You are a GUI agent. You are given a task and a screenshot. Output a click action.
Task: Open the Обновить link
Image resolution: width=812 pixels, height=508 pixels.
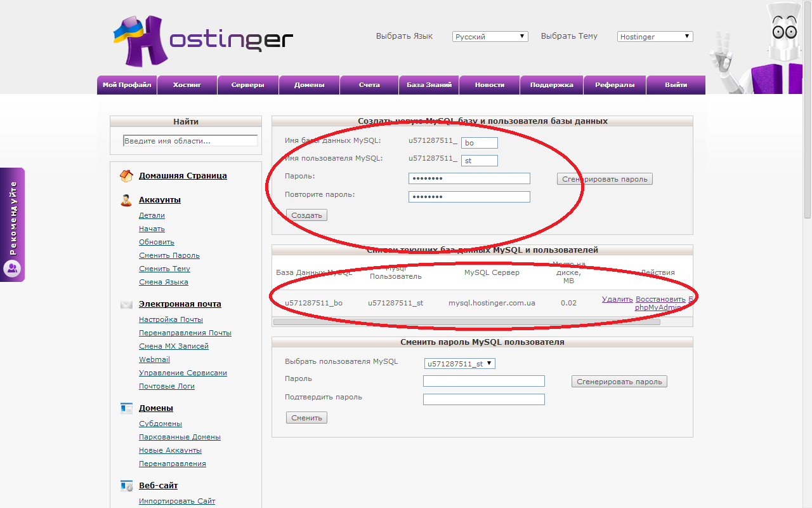point(157,242)
